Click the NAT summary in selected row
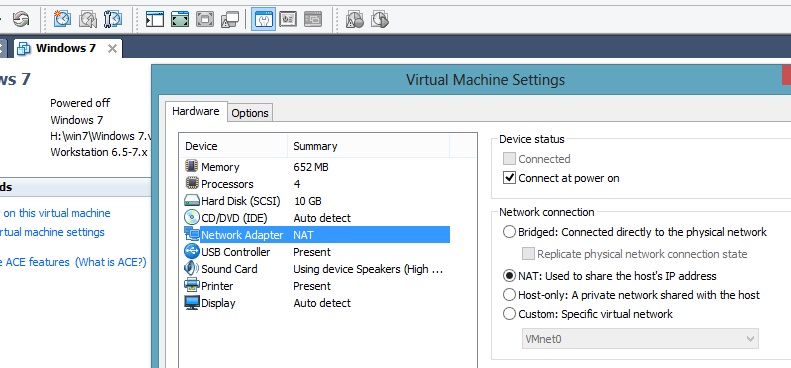791x368 pixels. pyautogui.click(x=303, y=235)
